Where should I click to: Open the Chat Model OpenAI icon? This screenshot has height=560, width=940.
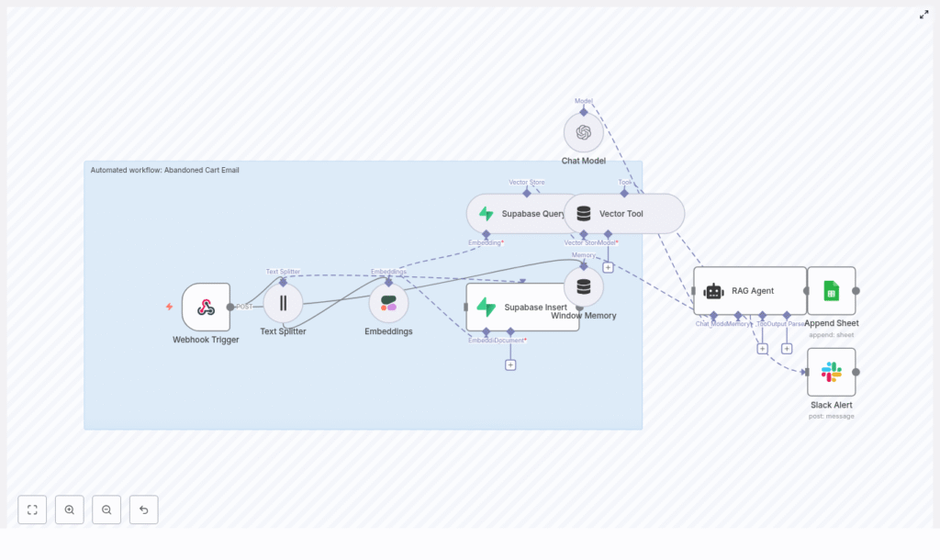(x=584, y=132)
